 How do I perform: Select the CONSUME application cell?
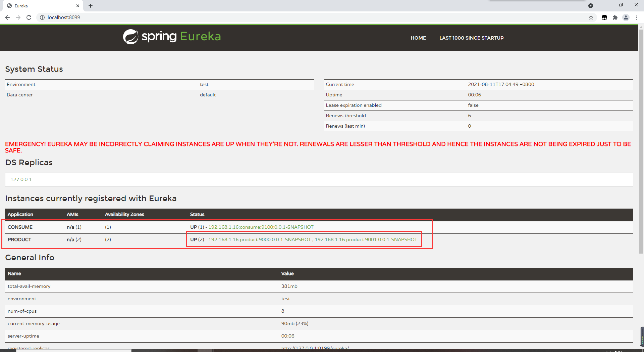(x=20, y=227)
